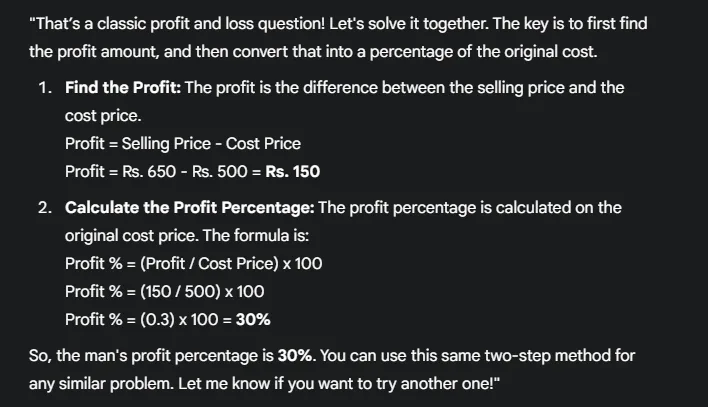Click the bold 30% in the calculation line
This screenshot has width=708, height=407.
(x=252, y=319)
